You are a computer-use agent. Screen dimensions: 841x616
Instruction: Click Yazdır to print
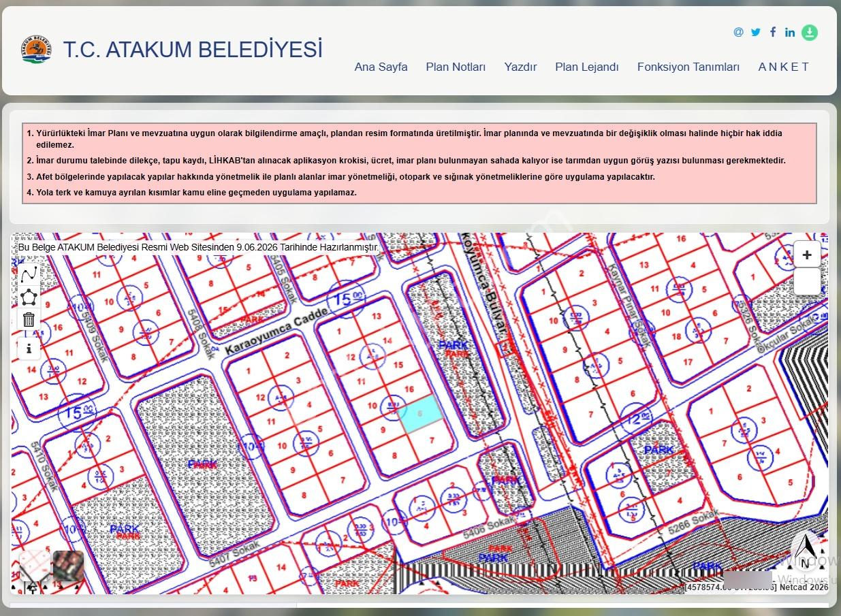[x=520, y=67]
